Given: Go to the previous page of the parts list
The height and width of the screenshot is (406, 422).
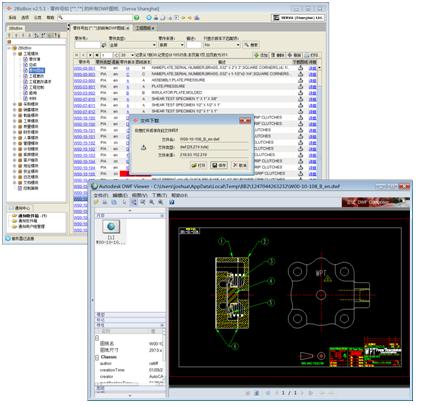Looking at the screenshot, I should (x=83, y=55).
